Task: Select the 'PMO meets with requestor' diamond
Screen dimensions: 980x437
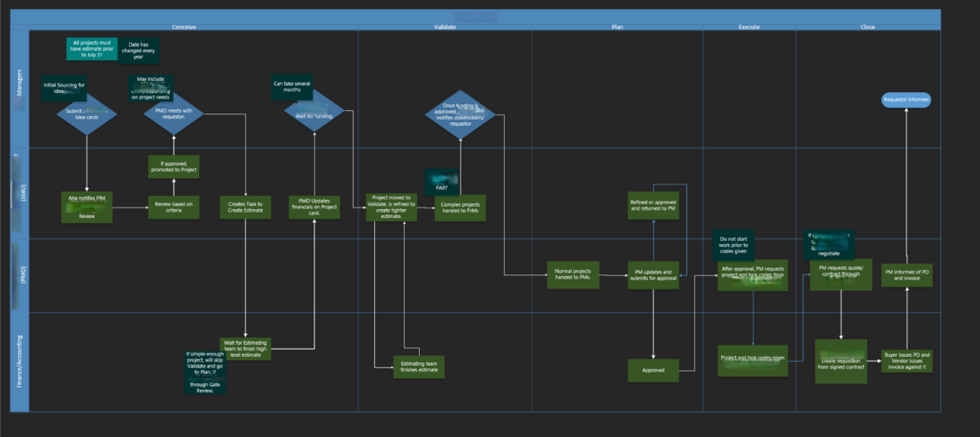Action: click(x=173, y=115)
